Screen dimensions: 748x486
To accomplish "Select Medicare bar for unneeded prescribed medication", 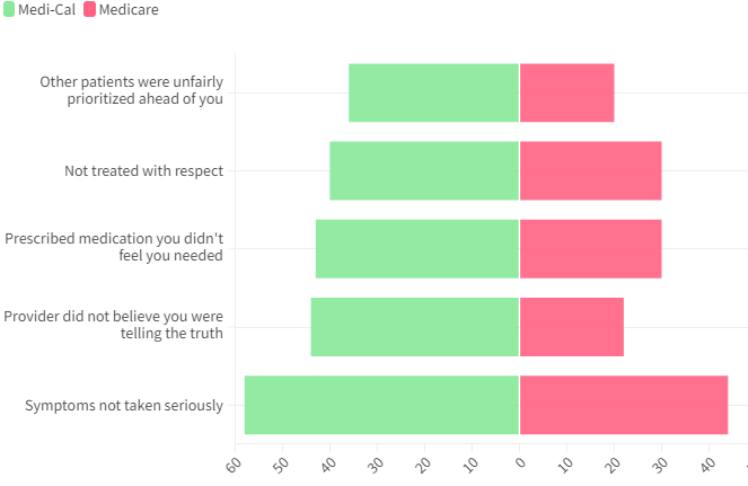I will point(590,249).
